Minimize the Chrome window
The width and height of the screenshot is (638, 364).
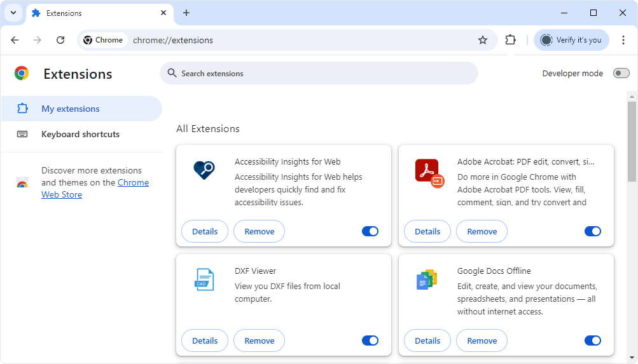(x=564, y=13)
